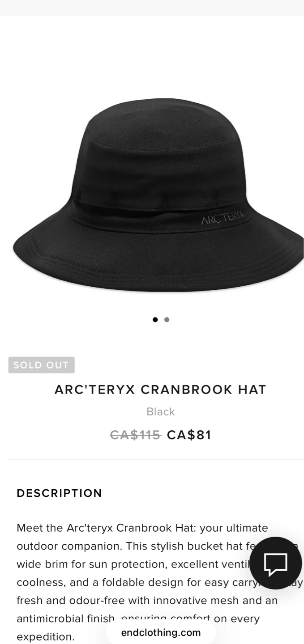Tap the crossed-out CA$115 price

[x=135, y=435]
